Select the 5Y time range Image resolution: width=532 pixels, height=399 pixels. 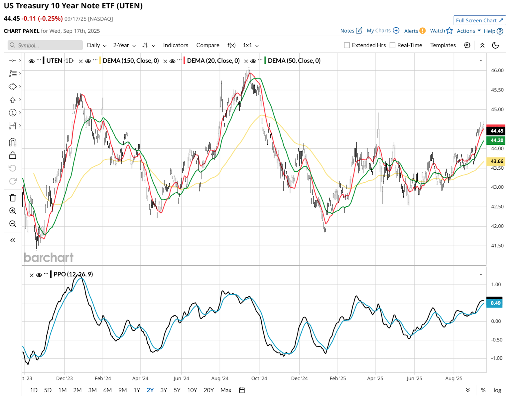tap(177, 390)
